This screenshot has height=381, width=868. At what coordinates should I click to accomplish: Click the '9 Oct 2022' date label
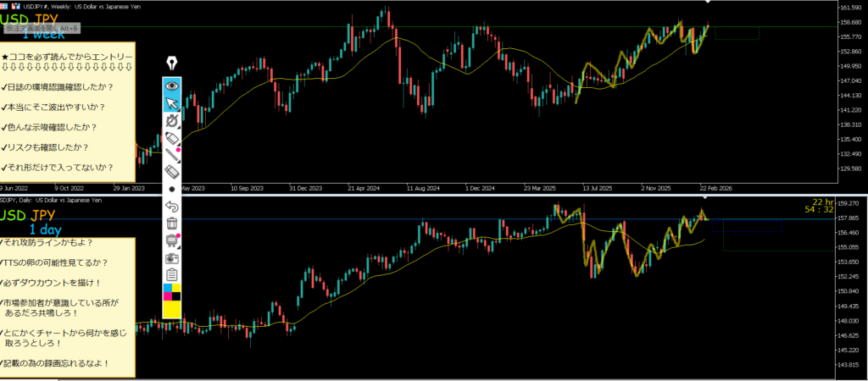68,188
